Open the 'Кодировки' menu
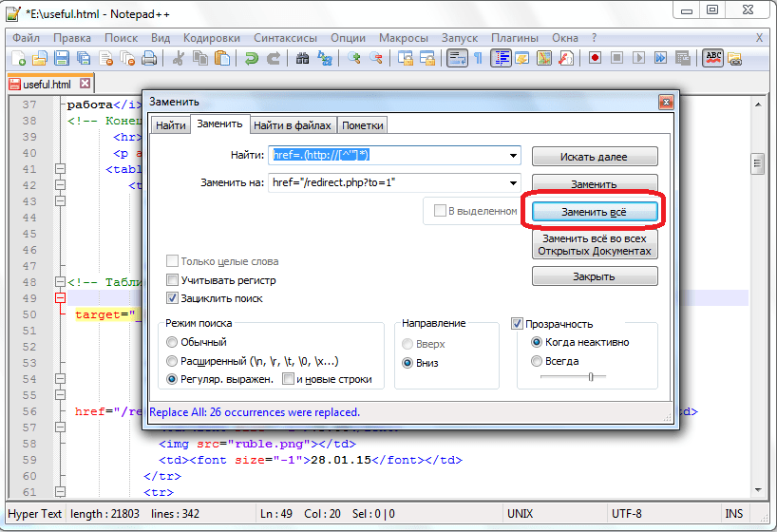Viewport: 777px width, 532px height. pos(212,38)
